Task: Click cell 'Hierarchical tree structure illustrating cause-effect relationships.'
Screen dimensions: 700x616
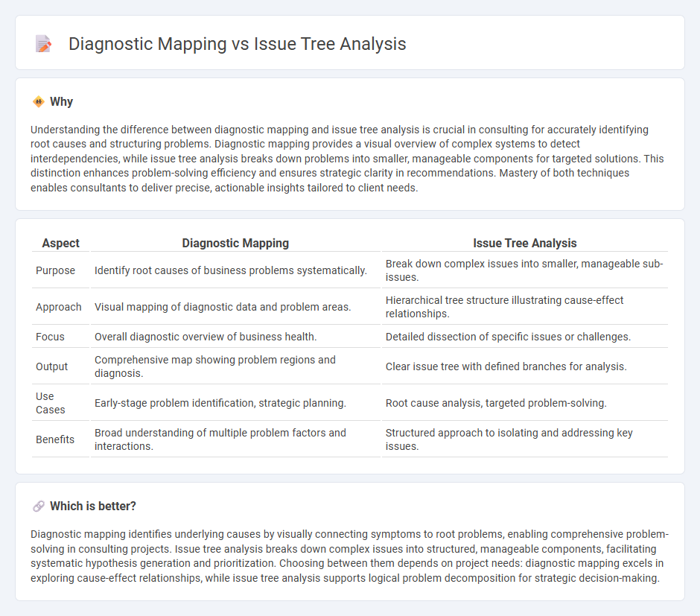Action: [x=524, y=307]
